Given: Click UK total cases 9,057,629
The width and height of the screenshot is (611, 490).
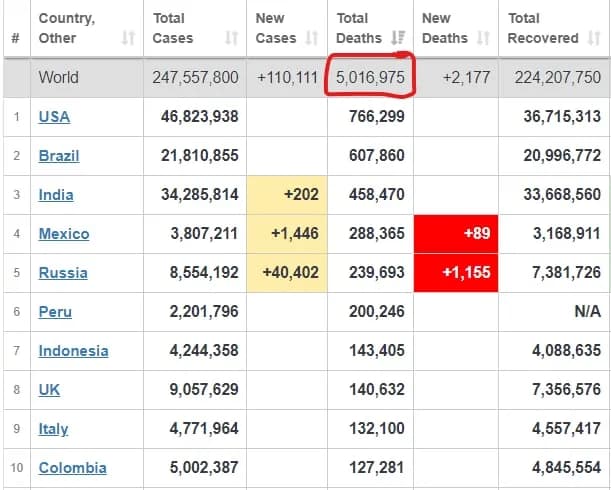Looking at the screenshot, I should click(204, 389).
